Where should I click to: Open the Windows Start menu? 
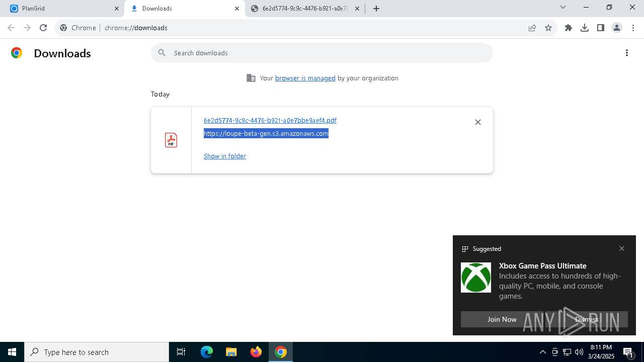pos(12,352)
